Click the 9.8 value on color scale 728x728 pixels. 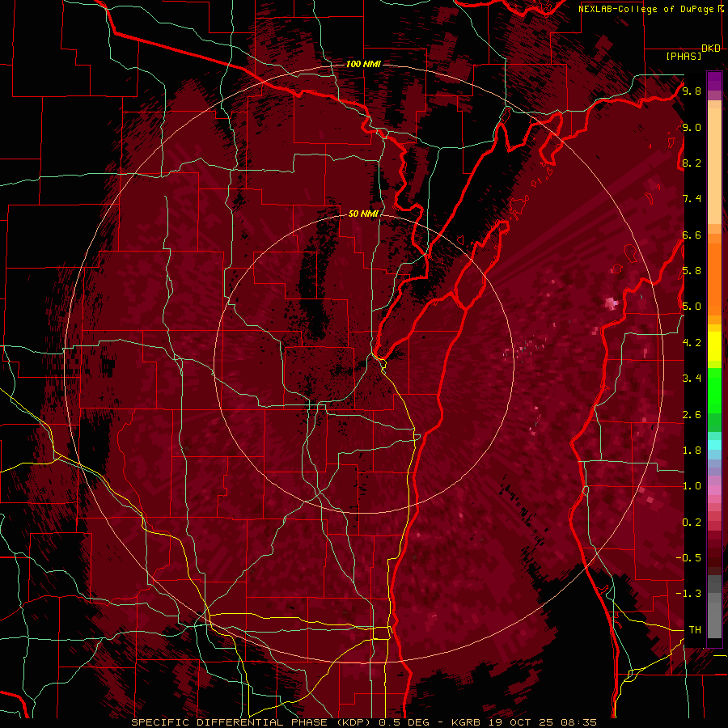[692, 91]
